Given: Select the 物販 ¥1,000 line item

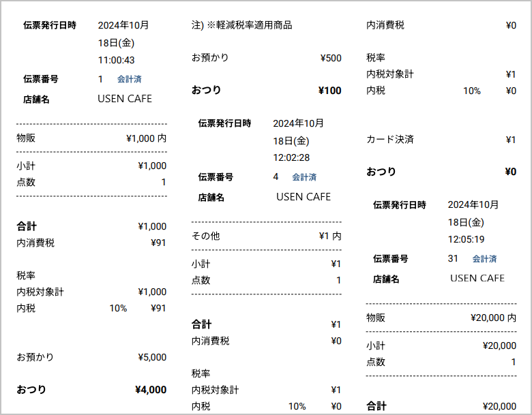Looking at the screenshot, I should coord(91,138).
